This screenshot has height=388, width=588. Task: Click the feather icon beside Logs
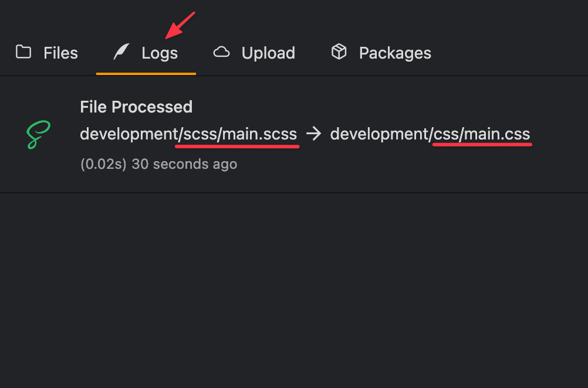[121, 52]
